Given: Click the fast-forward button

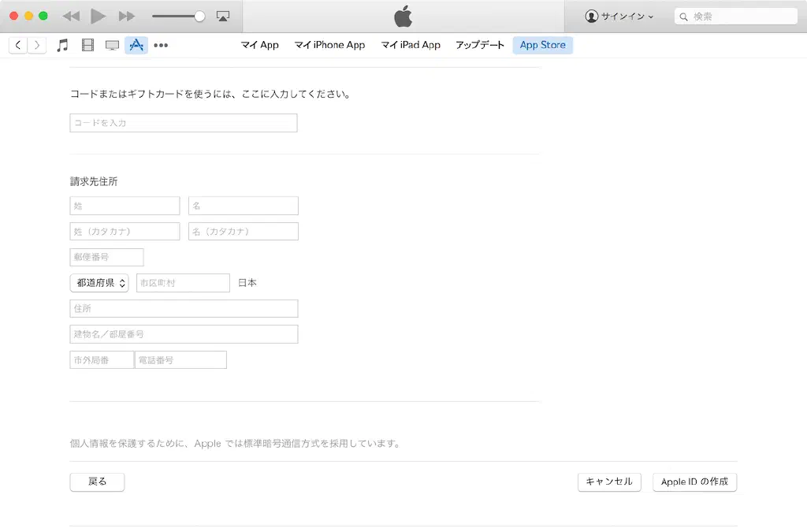Looking at the screenshot, I should click(x=126, y=16).
